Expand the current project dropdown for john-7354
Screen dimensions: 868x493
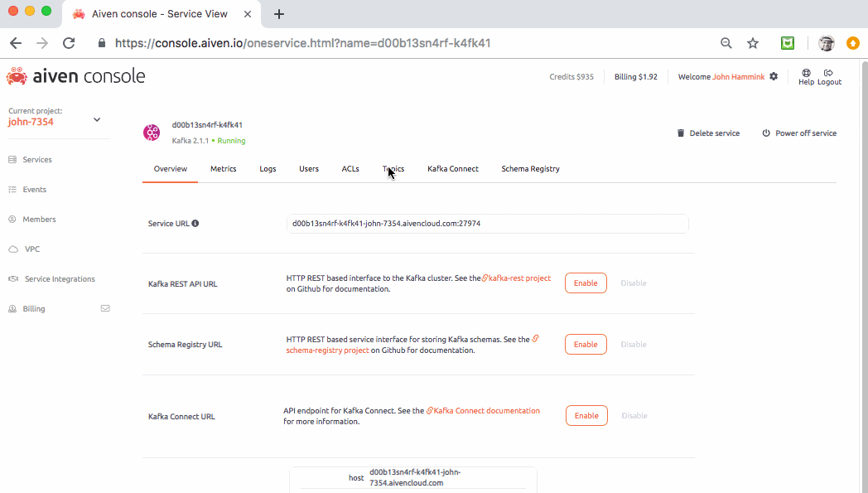[97, 119]
